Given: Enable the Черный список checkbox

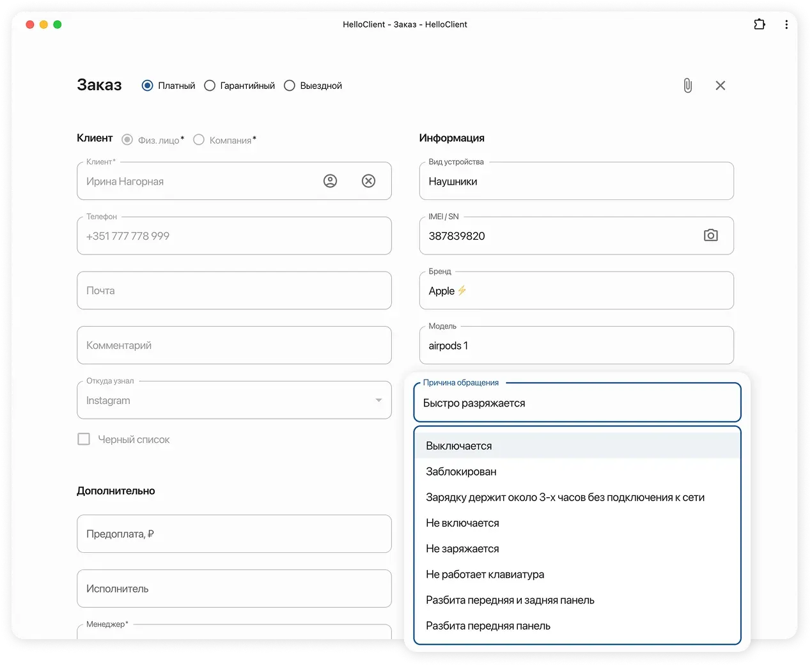Looking at the screenshot, I should [x=84, y=439].
